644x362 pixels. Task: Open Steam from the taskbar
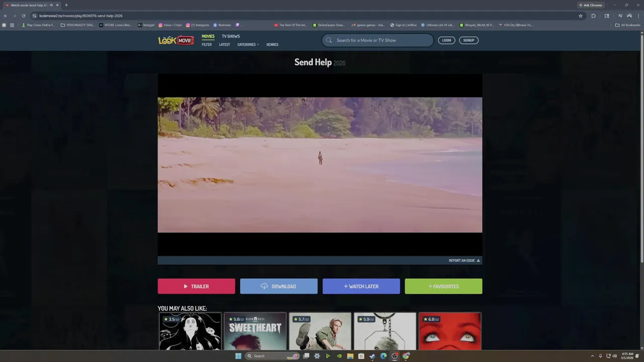pyautogui.click(x=372, y=356)
